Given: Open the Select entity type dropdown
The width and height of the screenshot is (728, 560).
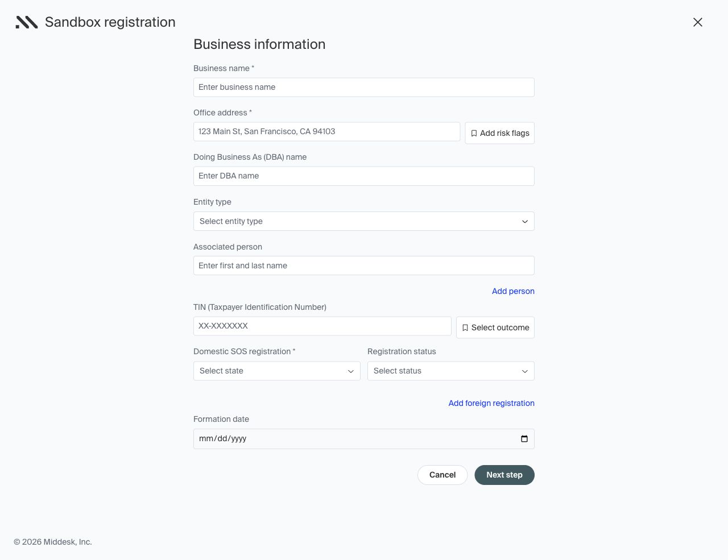Looking at the screenshot, I should point(364,221).
